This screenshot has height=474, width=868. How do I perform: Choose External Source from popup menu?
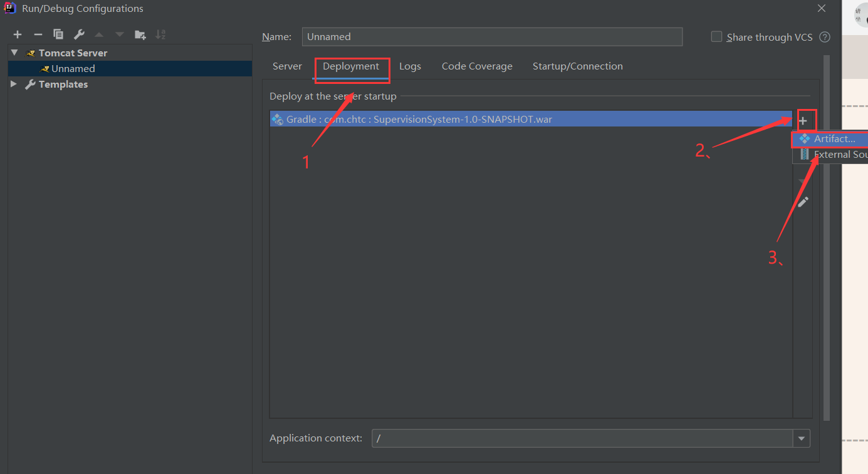point(830,155)
